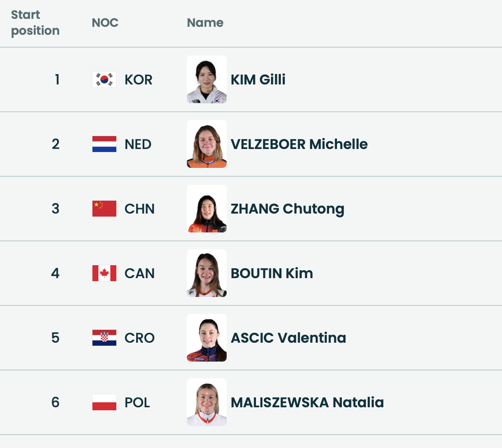This screenshot has height=448, width=502.
Task: Open the KIM Gilli name link
Action: tap(258, 79)
